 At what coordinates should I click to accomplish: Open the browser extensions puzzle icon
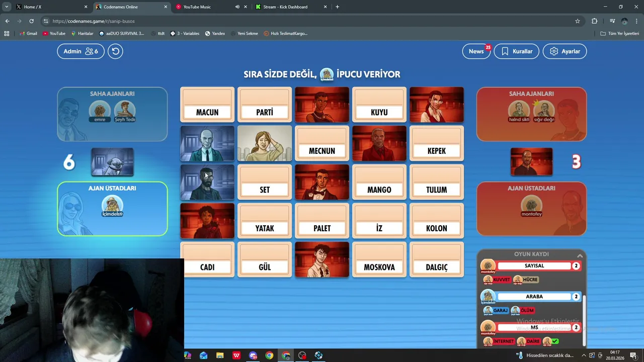[594, 21]
